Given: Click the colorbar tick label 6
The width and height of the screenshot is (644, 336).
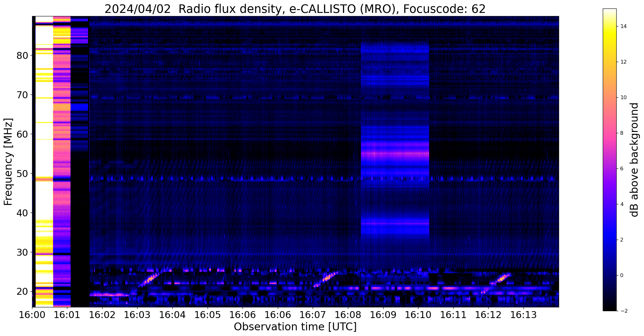Looking at the screenshot, I should coord(621,169).
